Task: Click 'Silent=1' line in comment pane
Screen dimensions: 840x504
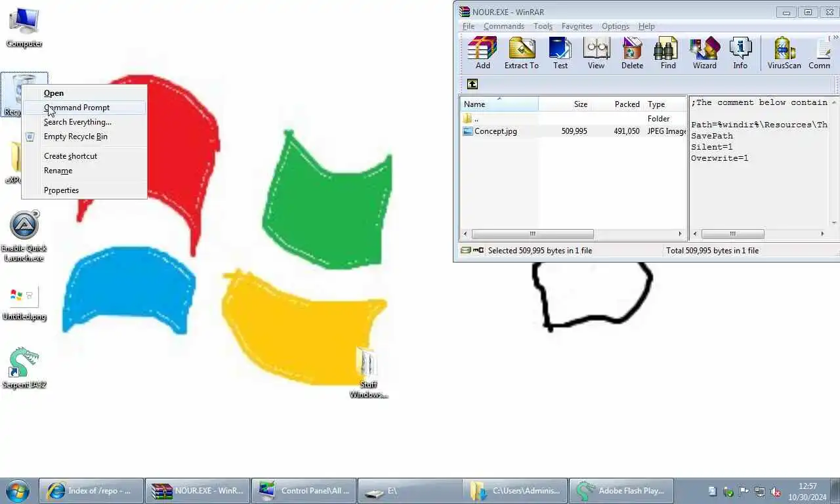Action: point(711,147)
